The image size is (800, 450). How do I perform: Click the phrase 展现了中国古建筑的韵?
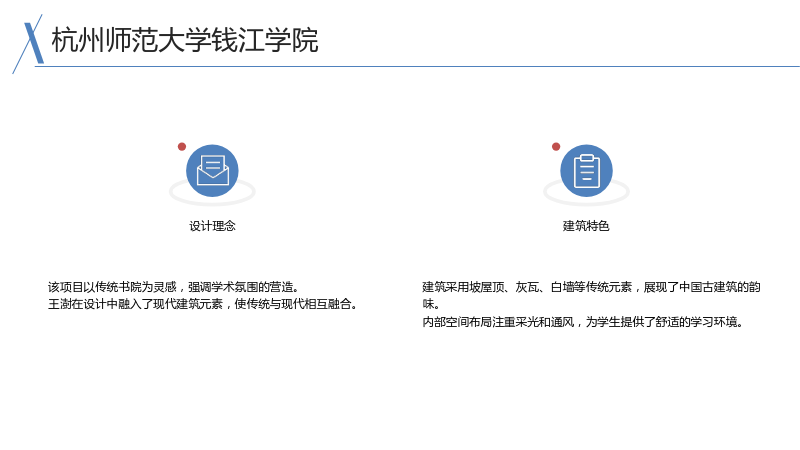702,287
